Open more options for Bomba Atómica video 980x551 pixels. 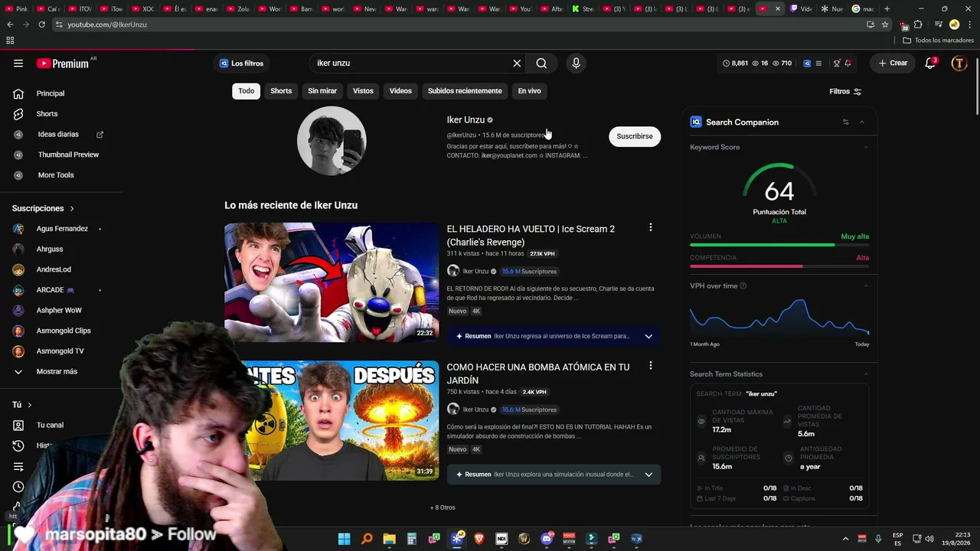pos(651,366)
